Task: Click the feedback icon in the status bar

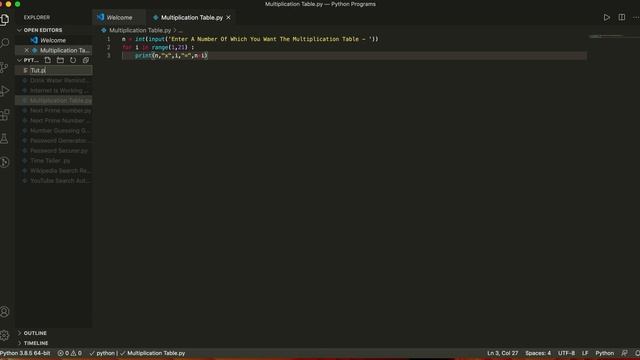Action: point(624,353)
